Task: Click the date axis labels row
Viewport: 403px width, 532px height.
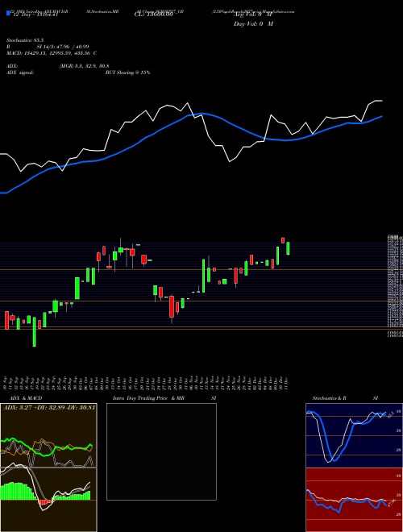Action: [147, 383]
